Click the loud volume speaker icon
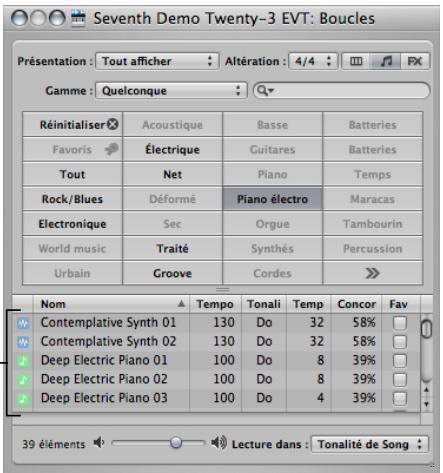Screen dimensions: 443x473 (219, 443)
